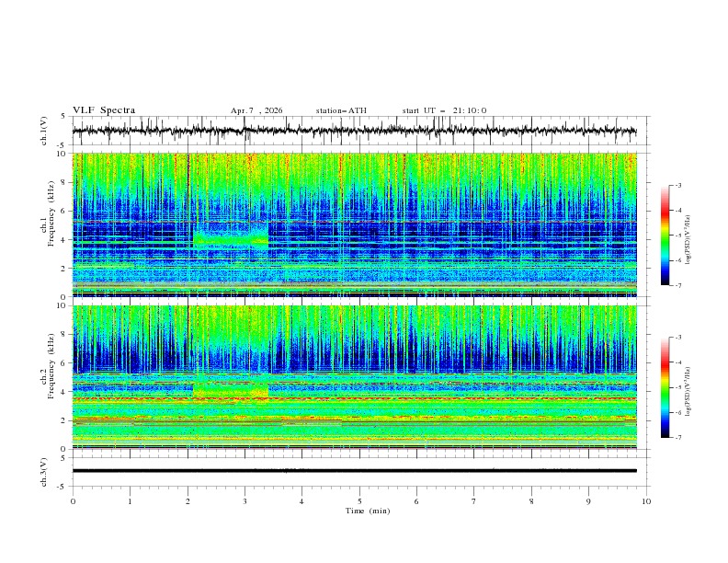Click the "VLF Spectra" title text
Viewport: 728px width, 563px height.
tap(104, 110)
